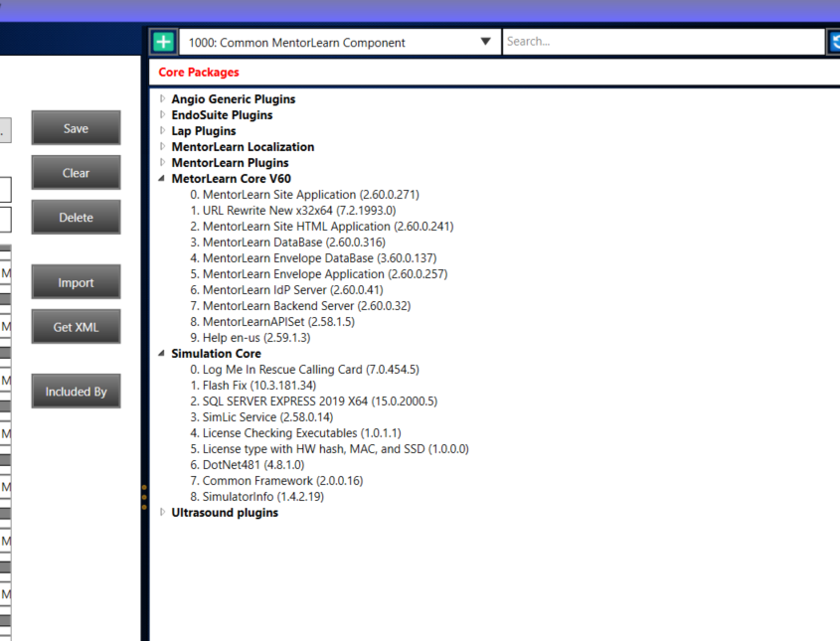The image size is (840, 641).
Task: Select MentorLearn Site HTML Application (2.60.0.241)
Action: (x=321, y=227)
